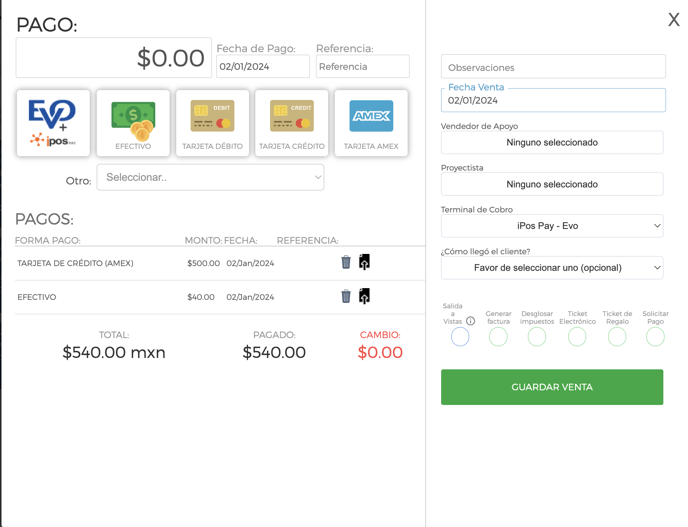
Task: Toggle the Generar factura option
Action: (498, 337)
